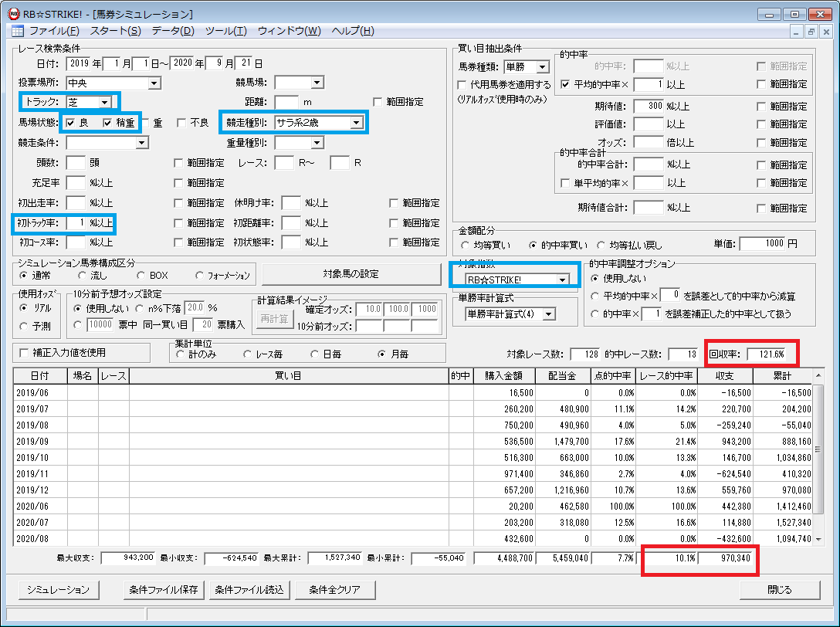The image size is (840, 627).
Task: Expand the 投票場所 dropdown showing 中央
Action: pos(154,83)
